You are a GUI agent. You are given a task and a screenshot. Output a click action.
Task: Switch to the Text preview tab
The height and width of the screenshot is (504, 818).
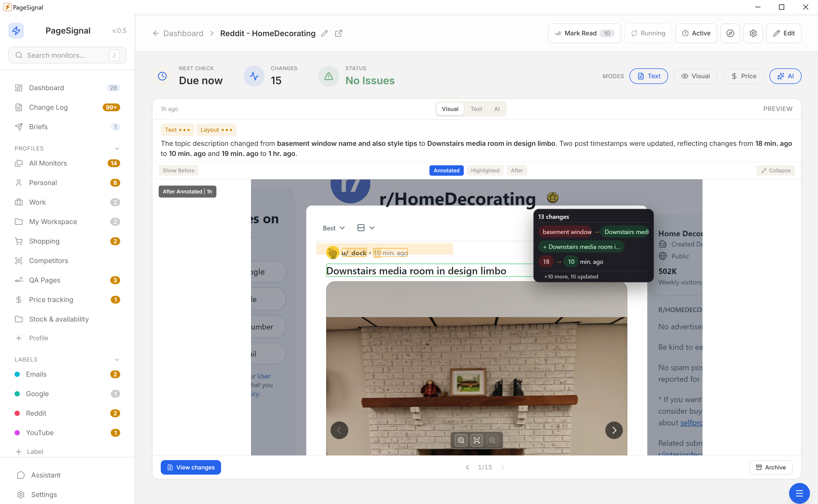(x=476, y=109)
